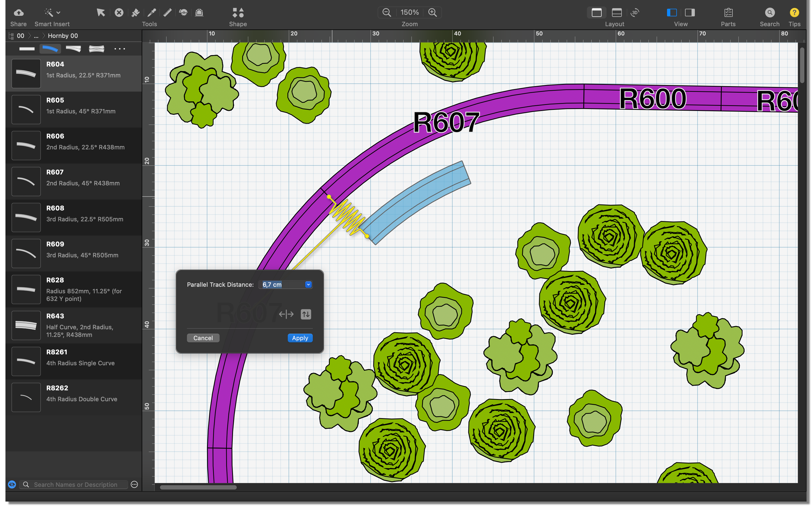Screen dimensions: 812x507
Task: Activate the Smart Insert magic wand
Action: point(49,13)
